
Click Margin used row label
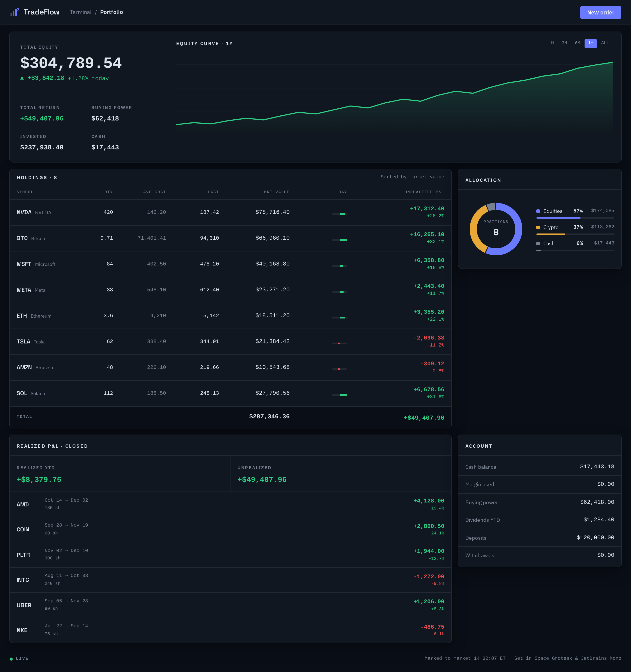coord(480,485)
